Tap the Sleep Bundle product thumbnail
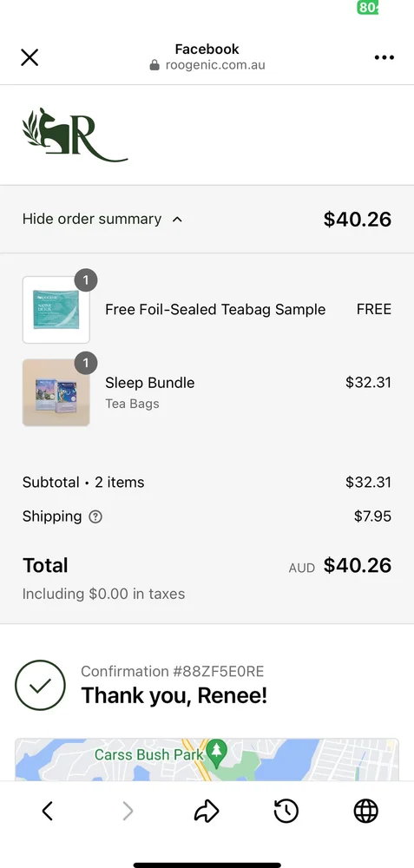 [x=56, y=392]
